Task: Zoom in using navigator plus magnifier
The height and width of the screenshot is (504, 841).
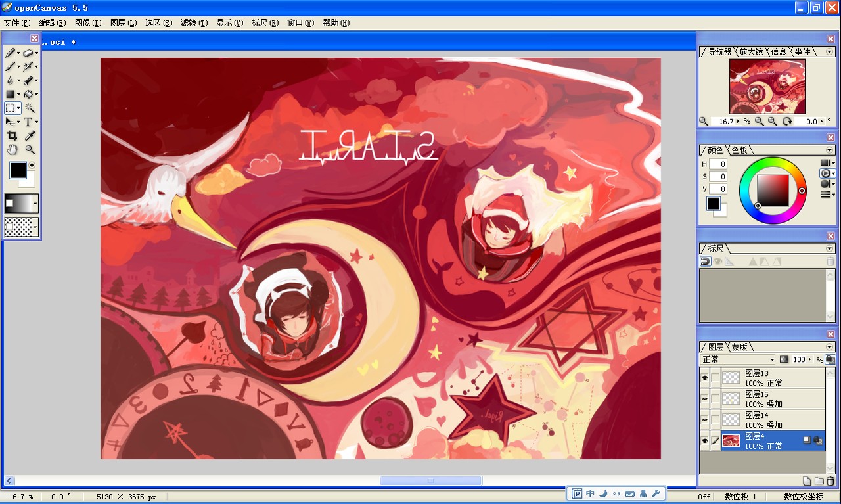Action: click(x=773, y=122)
